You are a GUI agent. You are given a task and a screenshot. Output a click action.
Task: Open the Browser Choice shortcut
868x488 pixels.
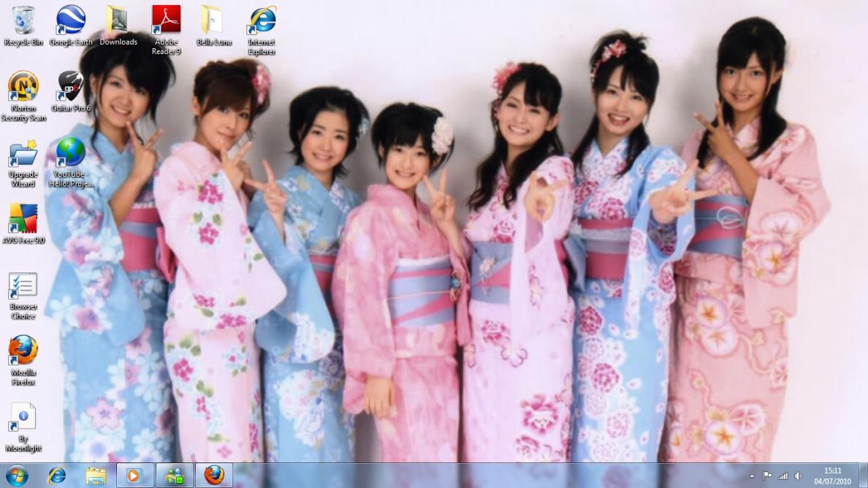[23, 286]
